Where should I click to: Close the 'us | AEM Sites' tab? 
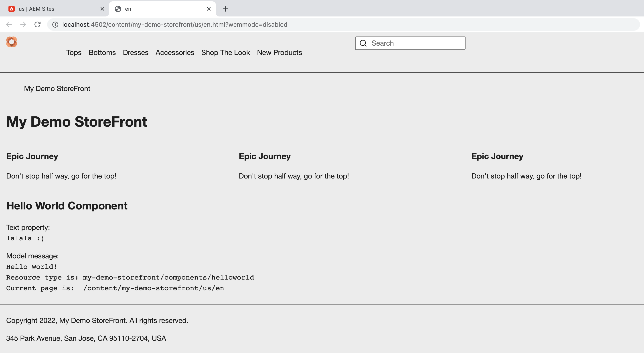(102, 9)
